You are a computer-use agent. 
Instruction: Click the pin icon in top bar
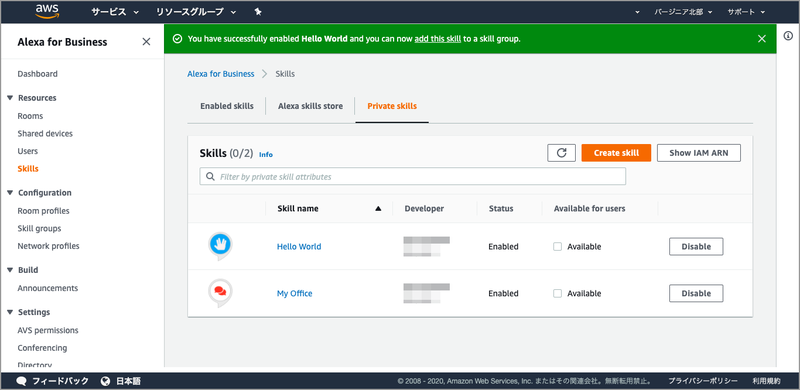(x=258, y=12)
